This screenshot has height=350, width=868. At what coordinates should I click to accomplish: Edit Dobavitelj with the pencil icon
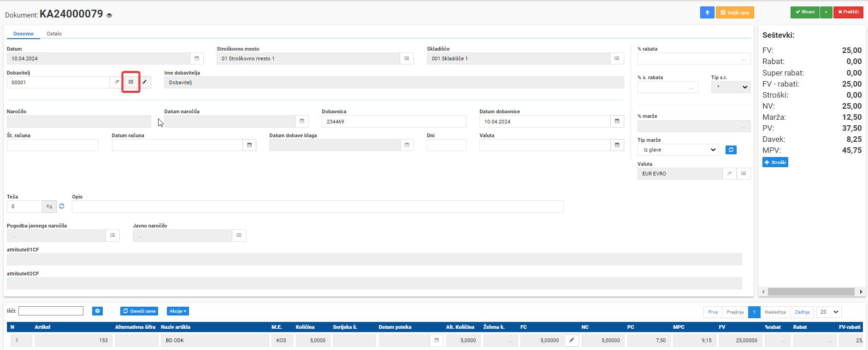coord(144,82)
